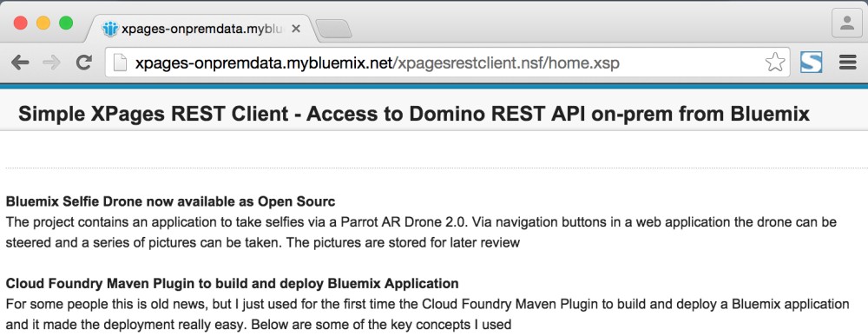Open the Cloud Foundry Maven Plugin article title
Screen dimensions: 868x336
click(x=232, y=283)
